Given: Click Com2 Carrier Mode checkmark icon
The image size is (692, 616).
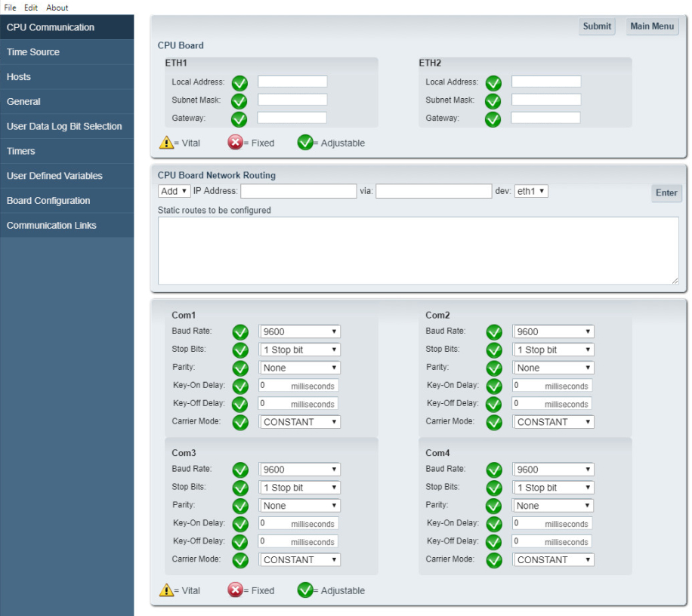Looking at the screenshot, I should (x=494, y=423).
